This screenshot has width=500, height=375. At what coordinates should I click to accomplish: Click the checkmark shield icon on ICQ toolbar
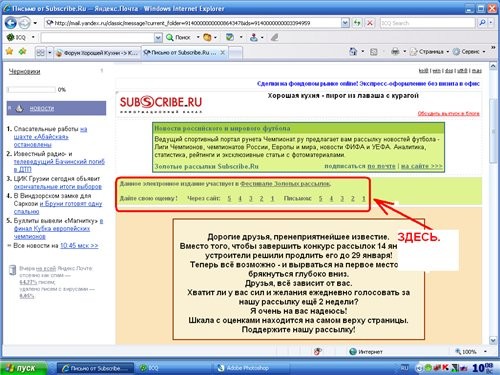tap(230, 37)
